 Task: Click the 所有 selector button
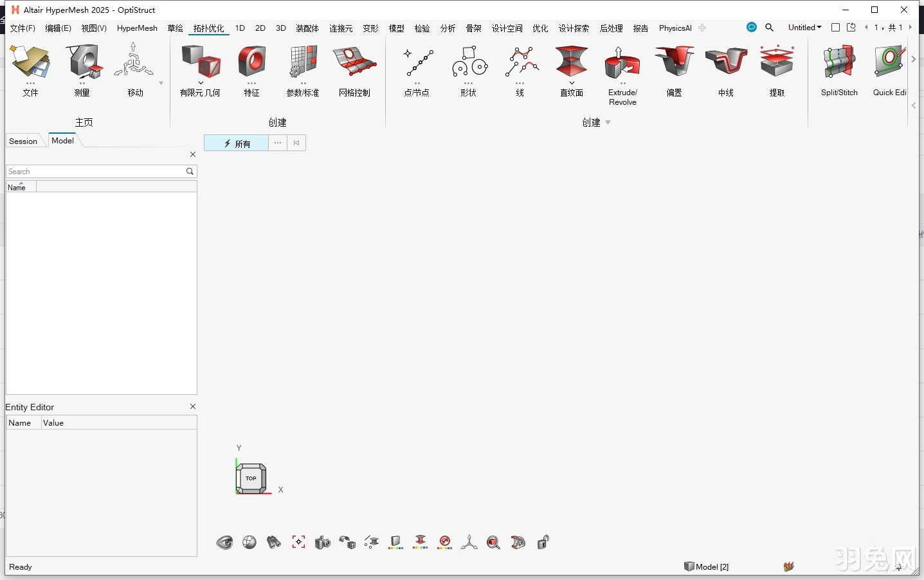point(236,143)
